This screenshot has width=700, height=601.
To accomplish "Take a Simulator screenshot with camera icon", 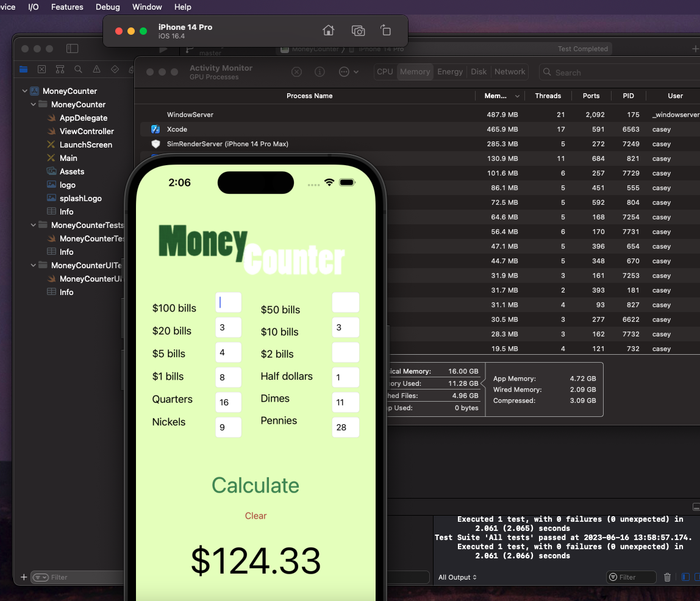I will tap(358, 30).
